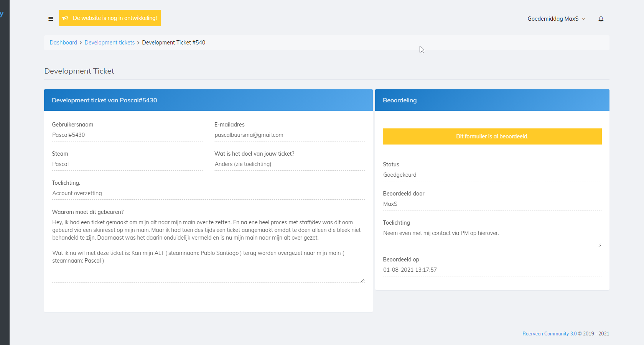Image resolution: width=644 pixels, height=345 pixels.
Task: Select the Account overzetting toelichting field
Action: (x=208, y=193)
